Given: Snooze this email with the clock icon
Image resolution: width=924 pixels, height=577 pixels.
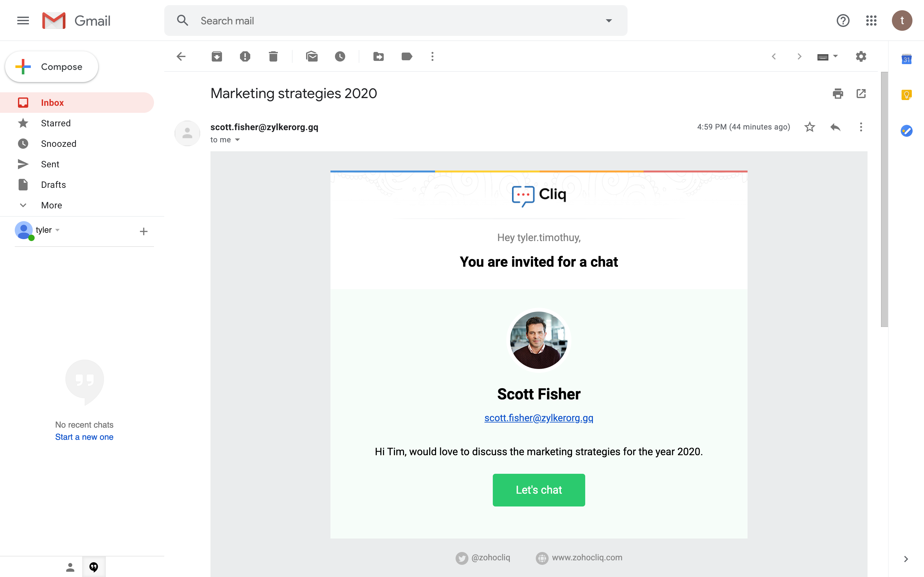Looking at the screenshot, I should (x=340, y=56).
